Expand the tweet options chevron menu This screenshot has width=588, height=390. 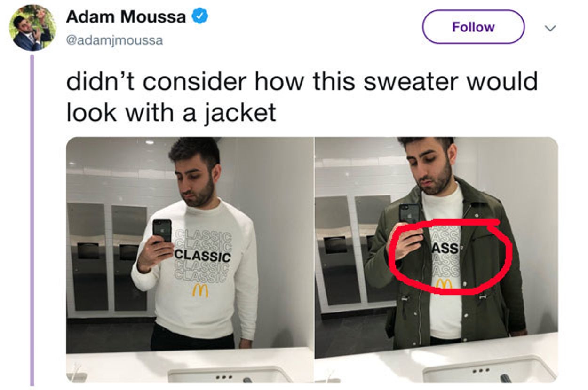(550, 28)
